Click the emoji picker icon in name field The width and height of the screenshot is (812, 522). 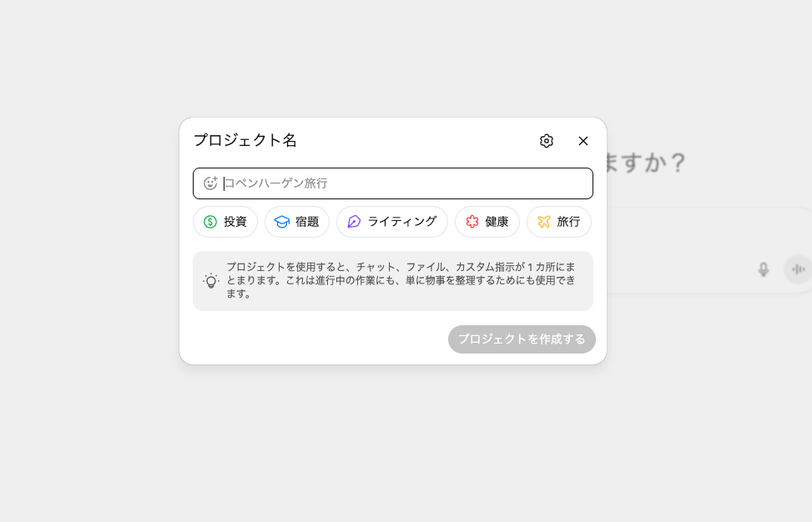click(210, 183)
